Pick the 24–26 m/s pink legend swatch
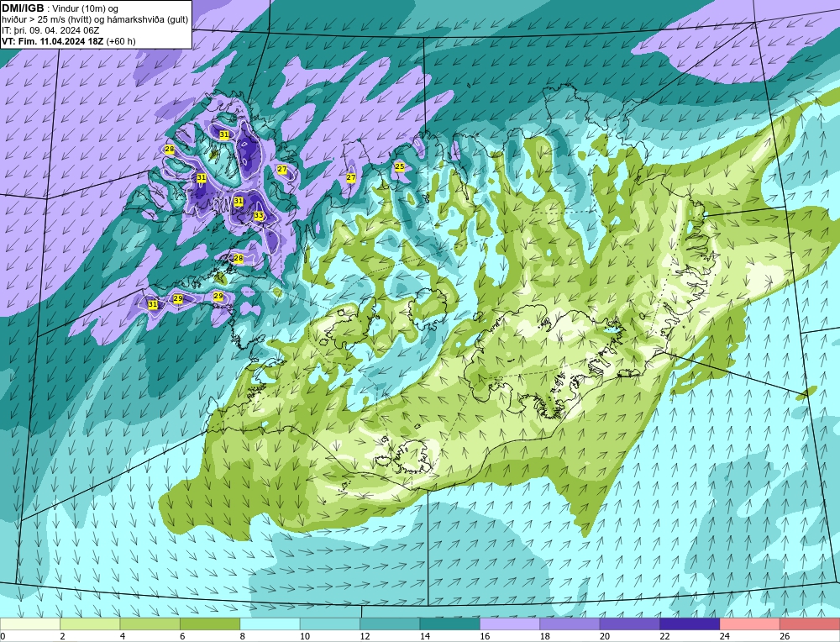 pyautogui.click(x=750, y=624)
